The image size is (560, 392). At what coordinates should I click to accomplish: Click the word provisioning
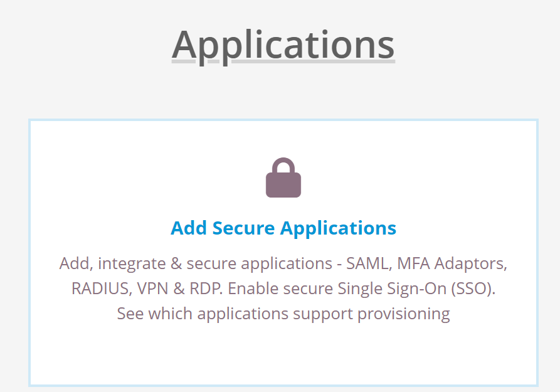click(404, 314)
